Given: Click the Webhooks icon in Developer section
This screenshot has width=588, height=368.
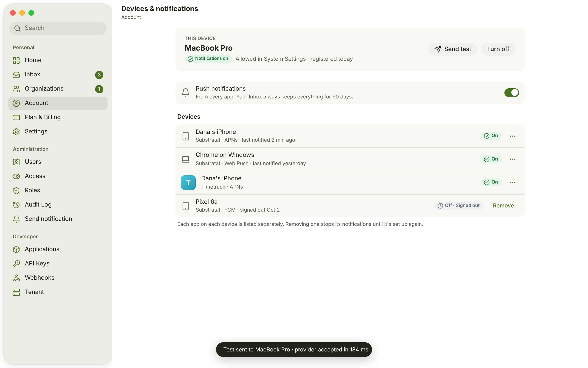Looking at the screenshot, I should (x=16, y=278).
